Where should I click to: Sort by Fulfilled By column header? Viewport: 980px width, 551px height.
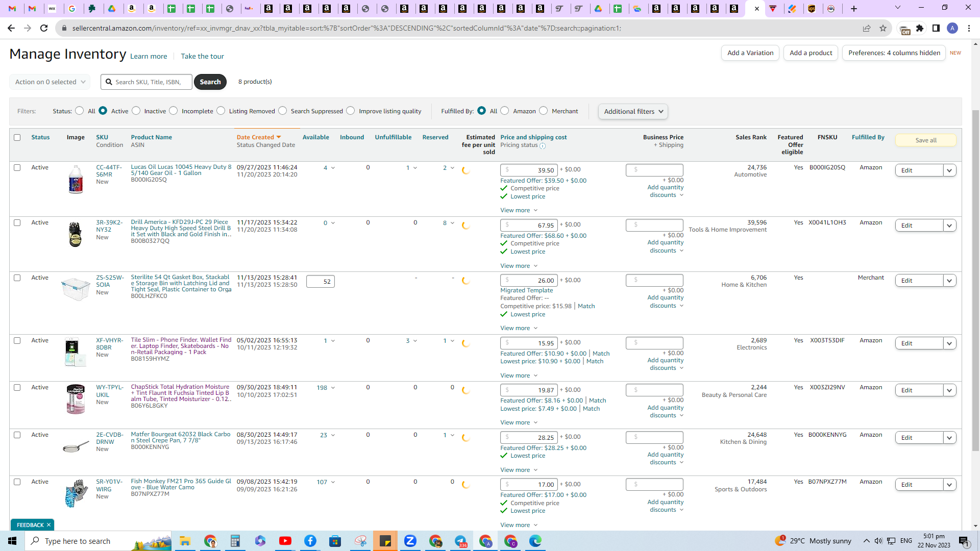[868, 137]
